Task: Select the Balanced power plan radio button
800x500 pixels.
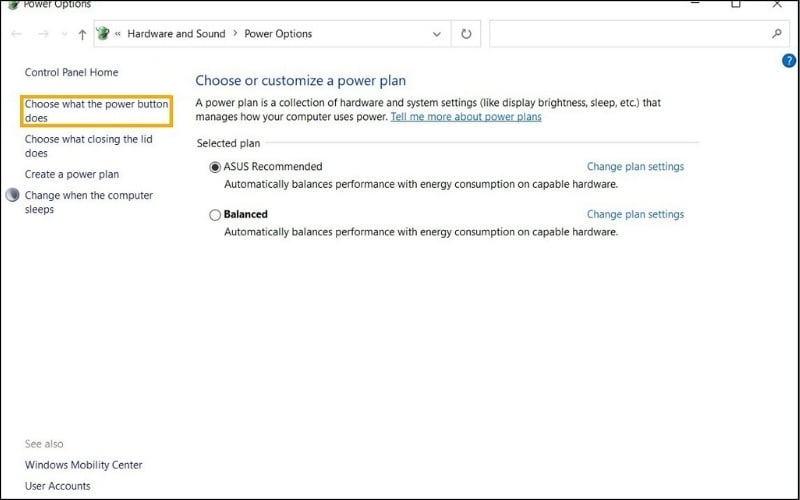Action: [x=215, y=214]
